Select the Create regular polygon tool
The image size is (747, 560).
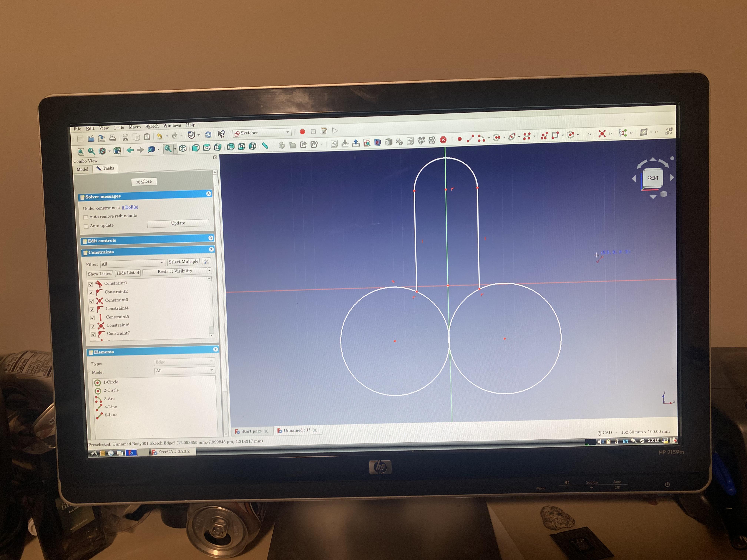[571, 135]
